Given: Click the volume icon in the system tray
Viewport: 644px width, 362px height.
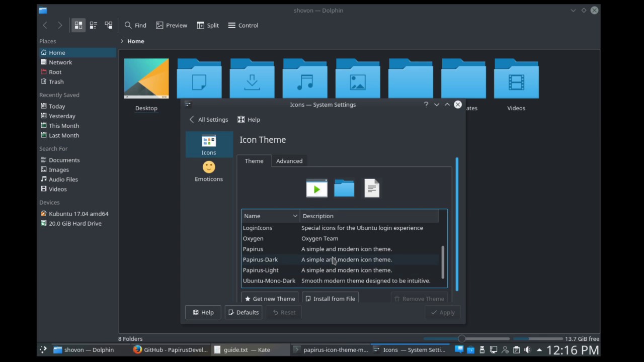Looking at the screenshot, I should (527, 349).
